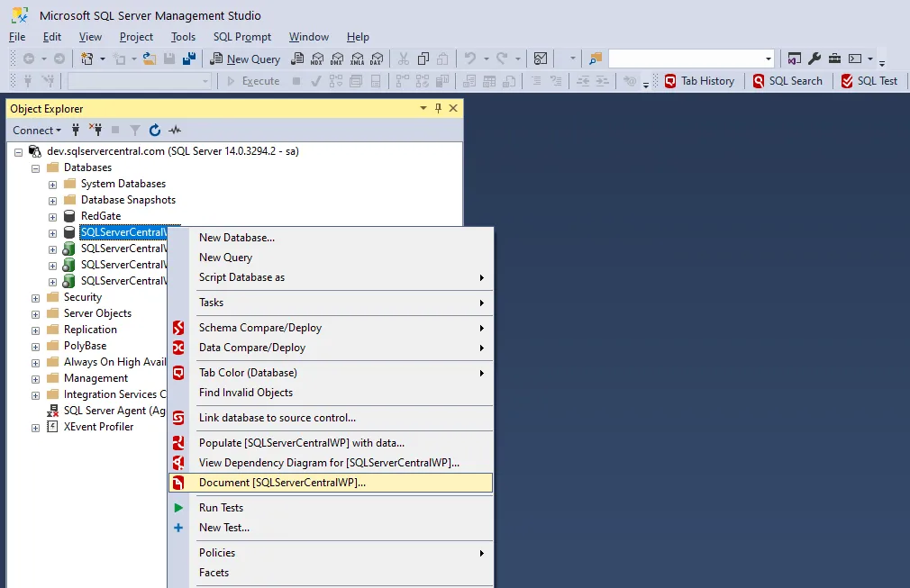Select New Database from the context menu
Image resolution: width=910 pixels, height=588 pixels.
pyautogui.click(x=238, y=237)
